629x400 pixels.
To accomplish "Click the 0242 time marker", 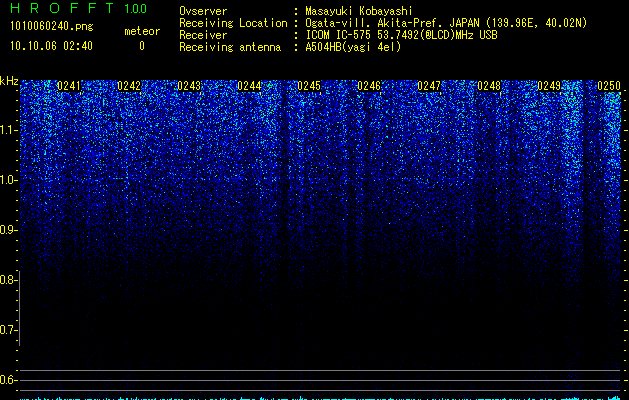I will 129,86.
